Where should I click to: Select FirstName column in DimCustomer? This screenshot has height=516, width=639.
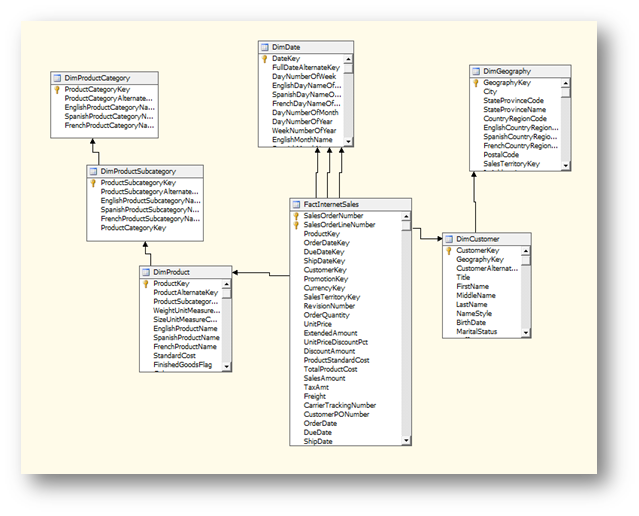472,287
